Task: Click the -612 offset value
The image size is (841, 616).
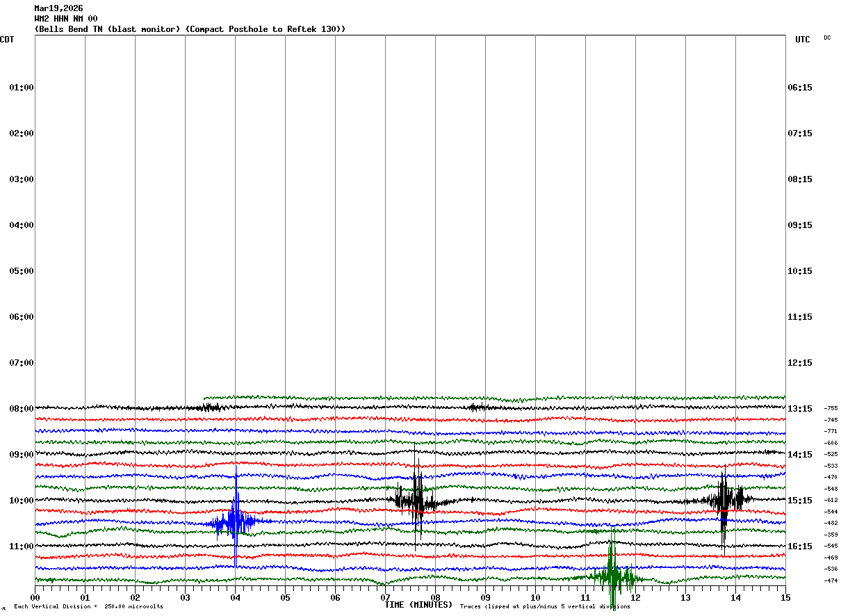Action: (x=831, y=501)
